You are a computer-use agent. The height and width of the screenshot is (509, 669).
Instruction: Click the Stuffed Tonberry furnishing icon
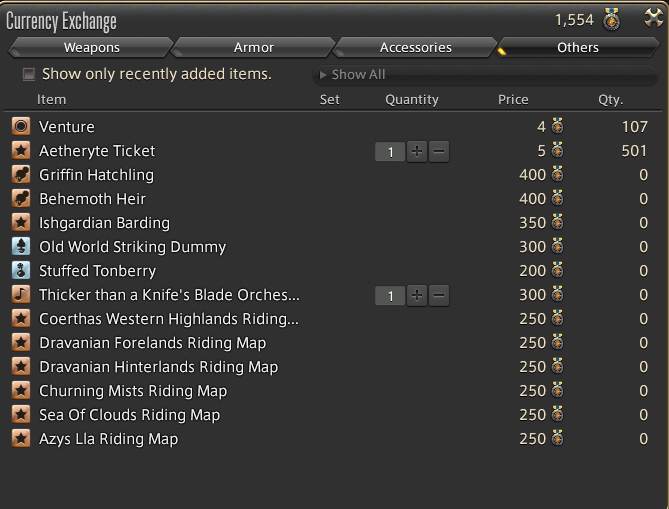coord(21,270)
